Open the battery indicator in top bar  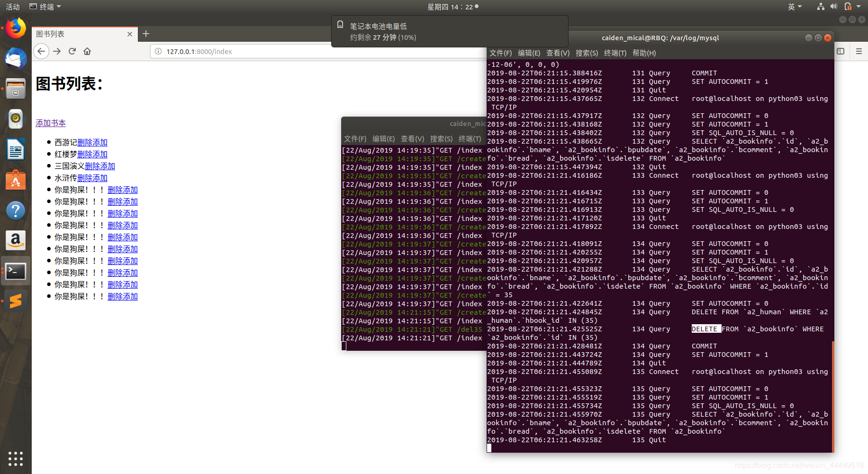[x=848, y=7]
